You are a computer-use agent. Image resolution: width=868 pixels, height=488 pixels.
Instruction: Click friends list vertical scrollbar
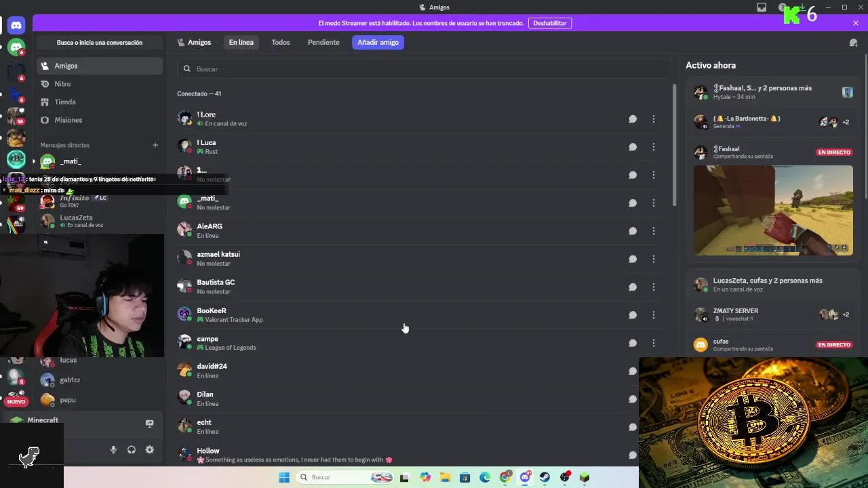click(674, 145)
